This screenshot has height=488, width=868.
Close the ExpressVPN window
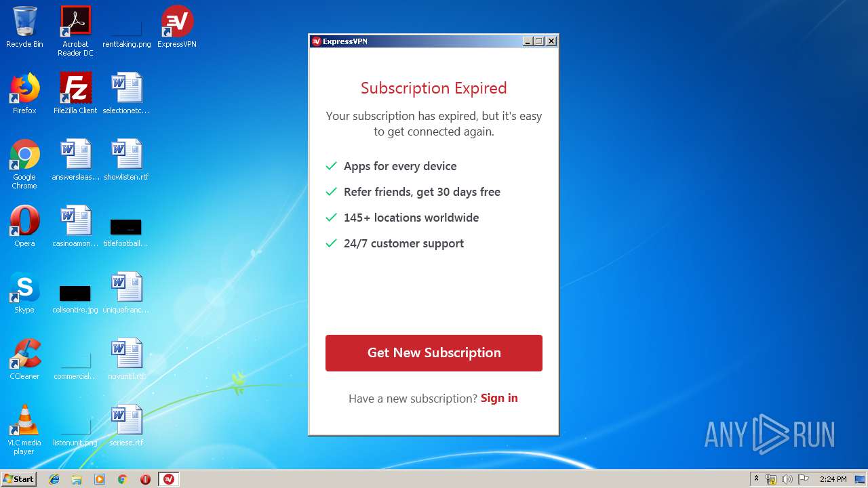point(551,41)
